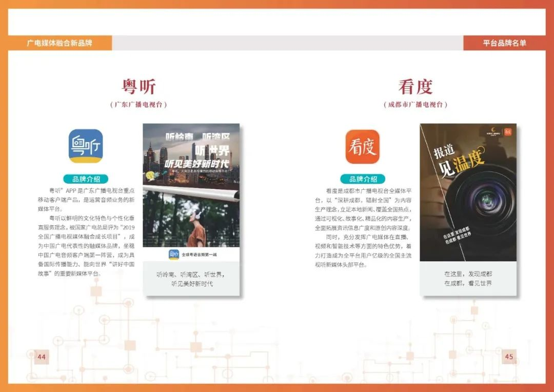The height and width of the screenshot is (392, 554).
Task: Click line 全面拓展资讯信息广度和原创内容深度
Action: [x=363, y=228]
